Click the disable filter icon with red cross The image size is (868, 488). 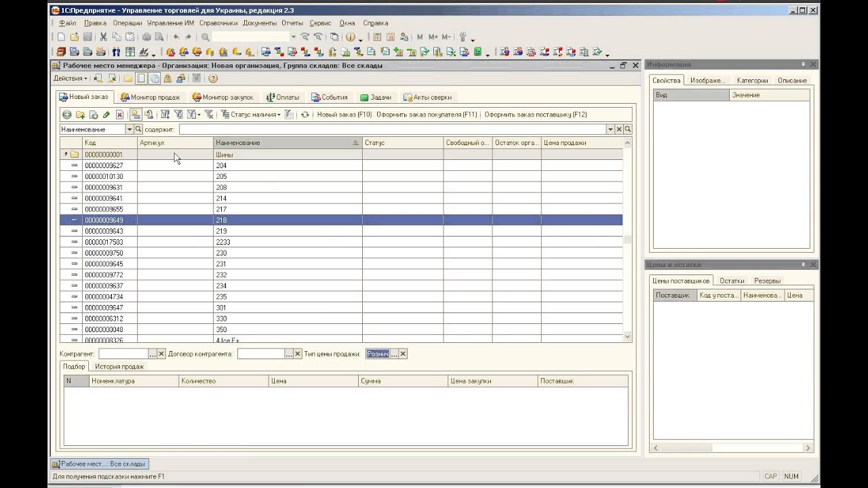(x=210, y=115)
